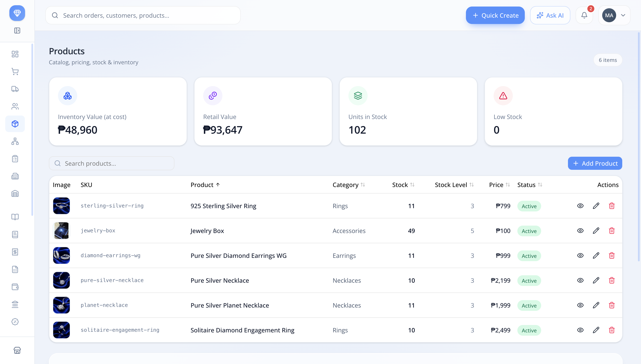Click the Pure Silver Planet Necklace name
Image resolution: width=641 pixels, height=364 pixels.
(230, 305)
